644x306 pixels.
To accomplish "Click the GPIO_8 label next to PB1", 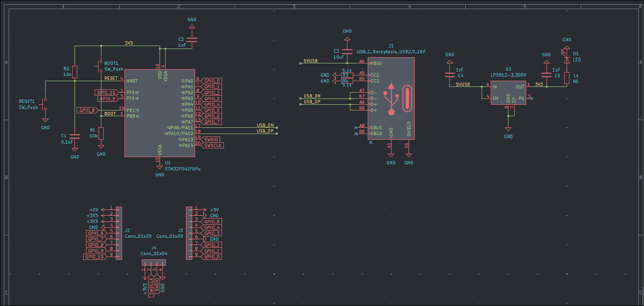I will pos(87,110).
